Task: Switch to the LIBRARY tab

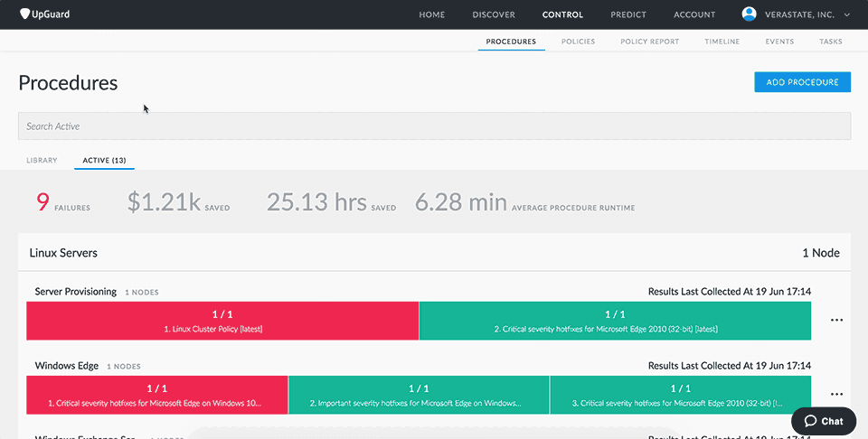Action: click(42, 161)
